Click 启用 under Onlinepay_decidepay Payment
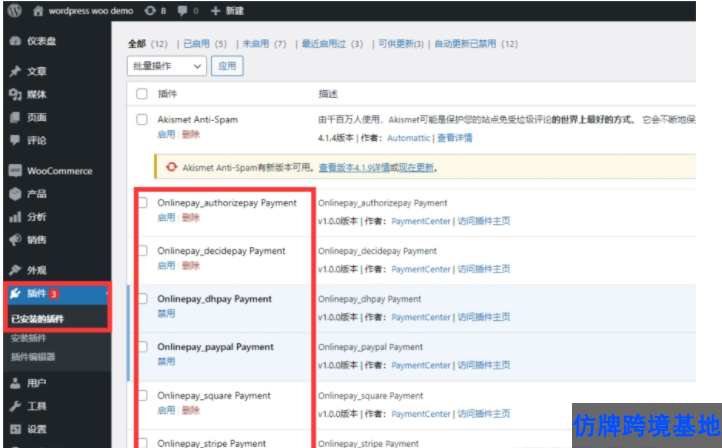Image resolution: width=722 pixels, height=448 pixels. click(x=166, y=265)
